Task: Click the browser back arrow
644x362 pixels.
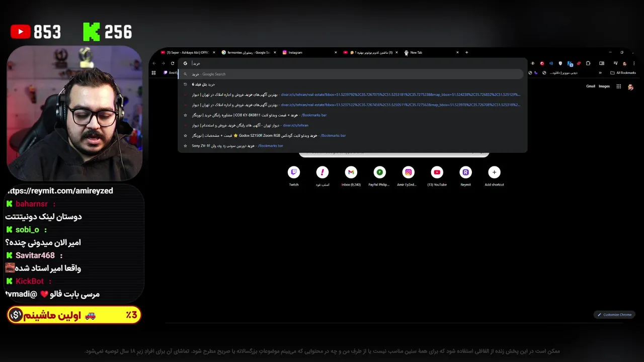Action: point(154,63)
